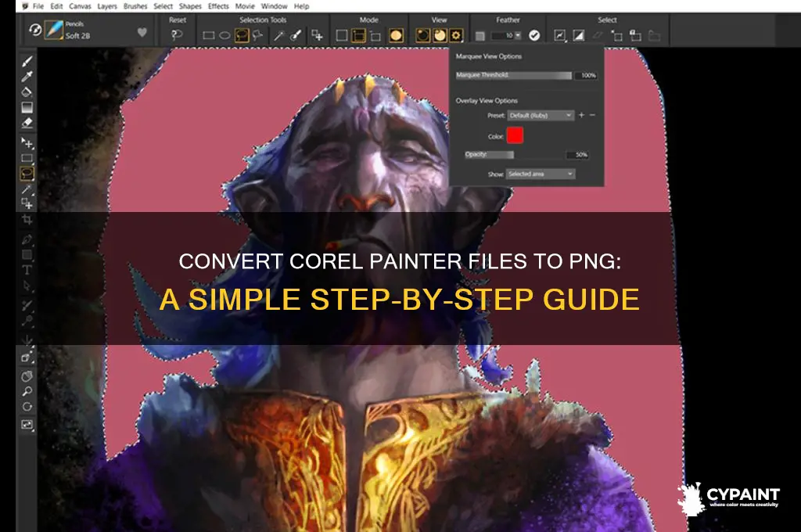Open the Shapes menu
The height and width of the screenshot is (532, 801).
pyautogui.click(x=190, y=6)
